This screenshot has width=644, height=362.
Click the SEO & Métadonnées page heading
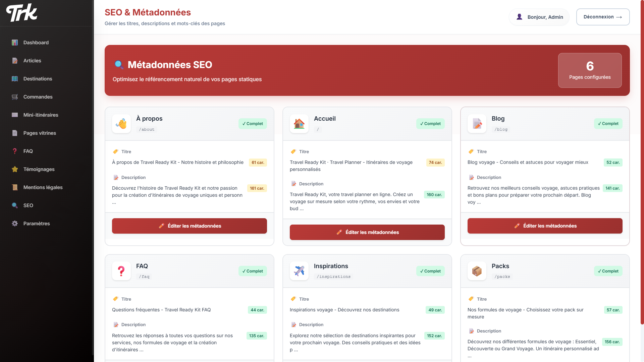[148, 12]
